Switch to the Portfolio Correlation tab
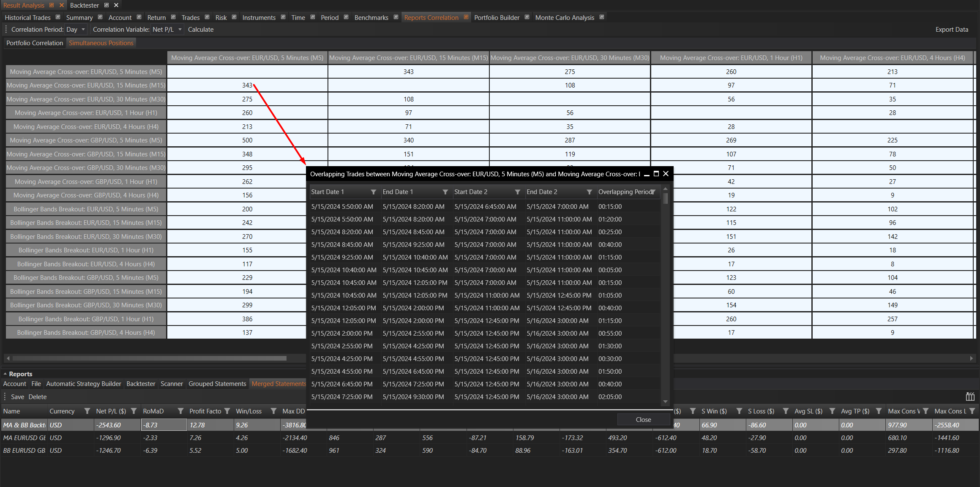 pyautogui.click(x=35, y=43)
